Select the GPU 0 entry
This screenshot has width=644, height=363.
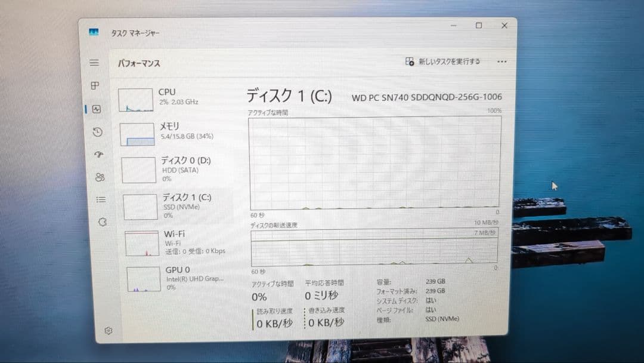coord(181,278)
